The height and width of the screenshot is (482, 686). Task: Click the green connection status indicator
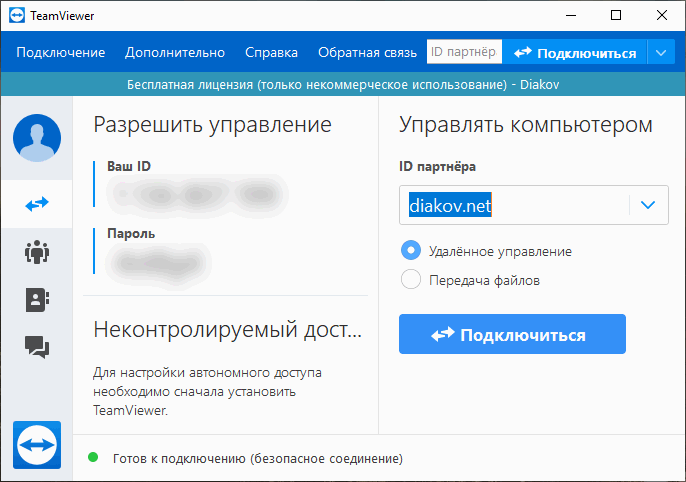93,458
